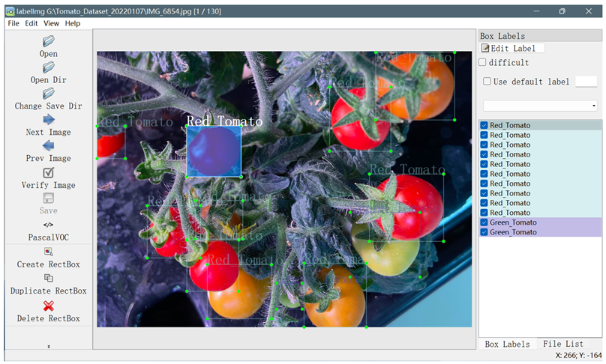
Task: Click the Open Dir folder icon
Action: 49,67
